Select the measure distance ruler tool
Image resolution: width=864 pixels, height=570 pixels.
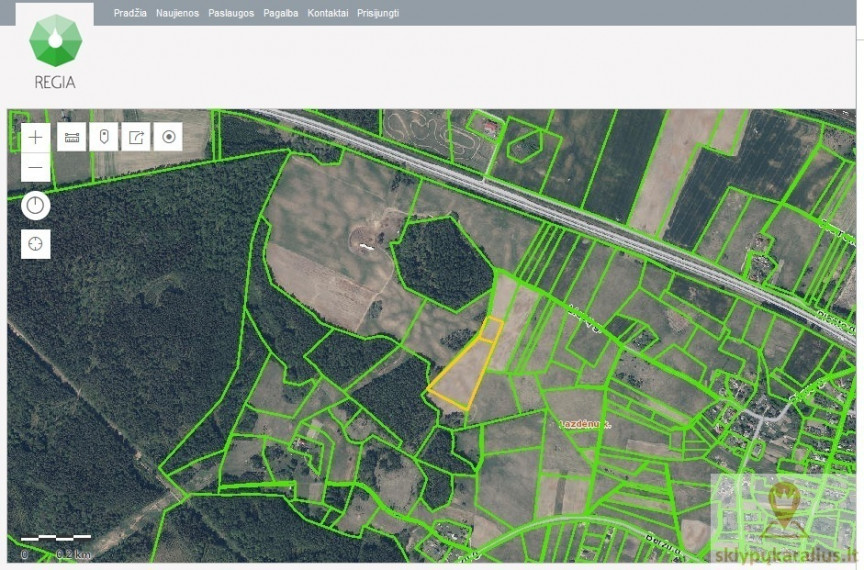point(72,137)
